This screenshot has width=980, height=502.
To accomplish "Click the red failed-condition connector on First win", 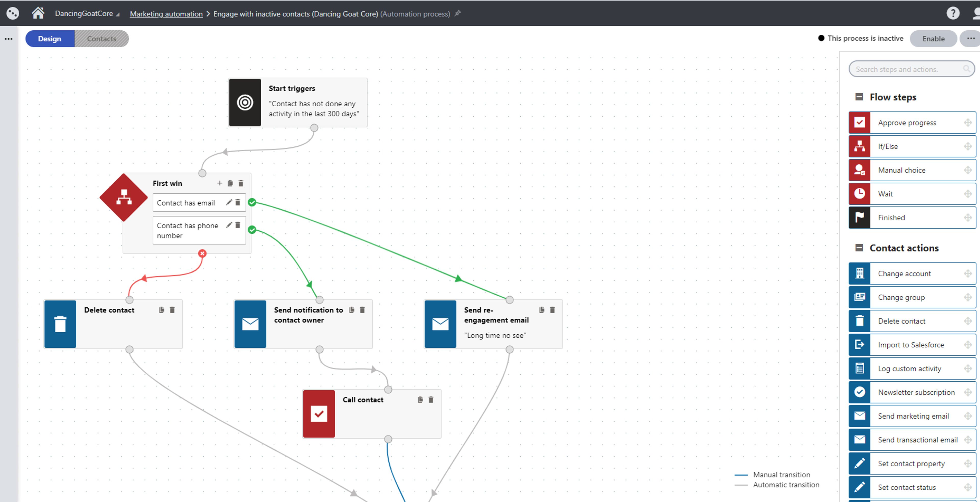I will tap(202, 253).
